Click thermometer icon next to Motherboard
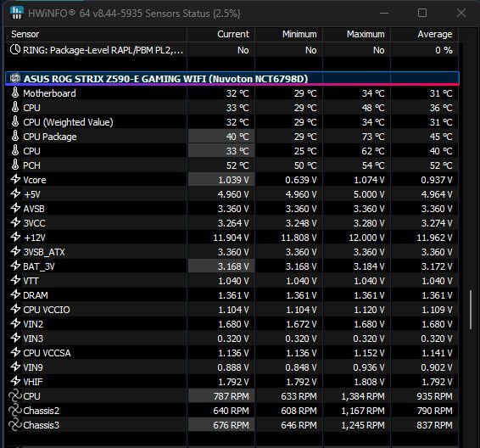The width and height of the screenshot is (480, 448). (15, 93)
